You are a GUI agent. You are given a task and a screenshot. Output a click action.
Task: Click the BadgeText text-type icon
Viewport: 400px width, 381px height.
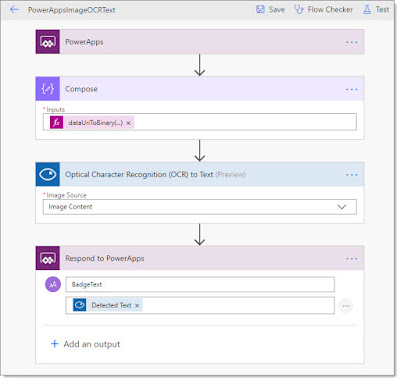pos(53,284)
